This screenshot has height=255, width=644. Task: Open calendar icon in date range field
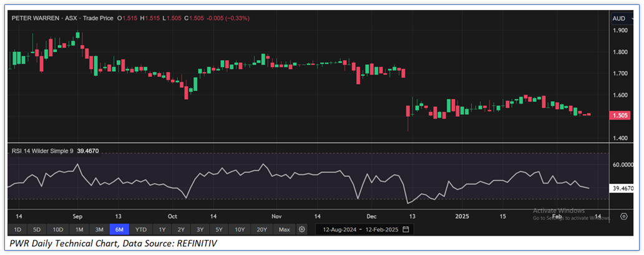(x=406, y=229)
